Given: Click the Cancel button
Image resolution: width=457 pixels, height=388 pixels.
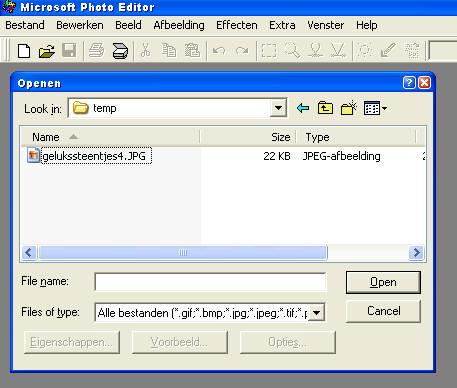Looking at the screenshot, I should click(x=383, y=311).
